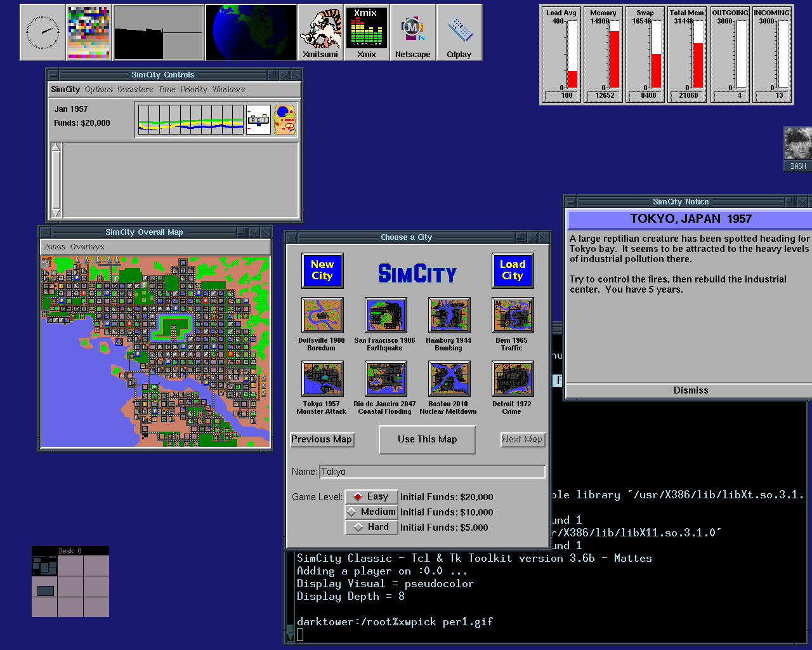Open the Windows menu in SimCity Controls
The width and height of the screenshot is (812, 650).
[x=228, y=90]
